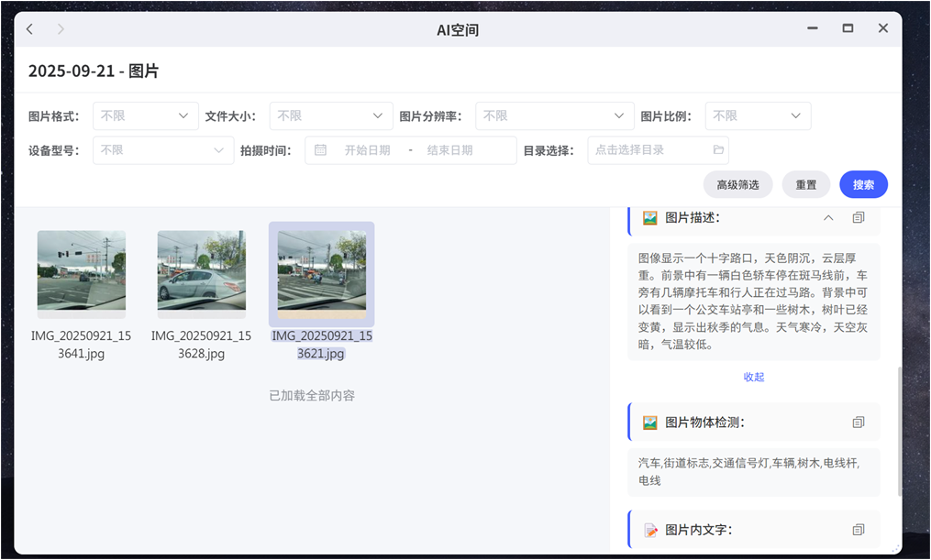
Task: Click the 重置 button
Action: click(805, 184)
